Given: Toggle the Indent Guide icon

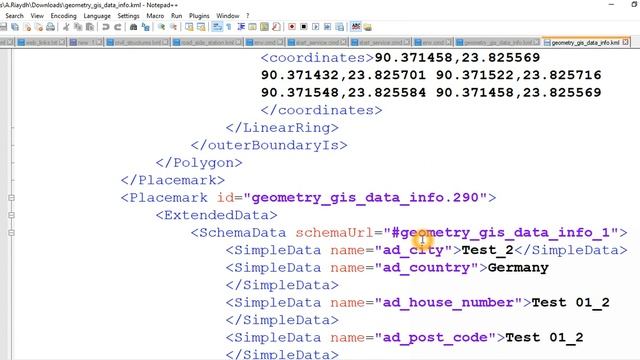Looking at the screenshot, I should pos(241,27).
